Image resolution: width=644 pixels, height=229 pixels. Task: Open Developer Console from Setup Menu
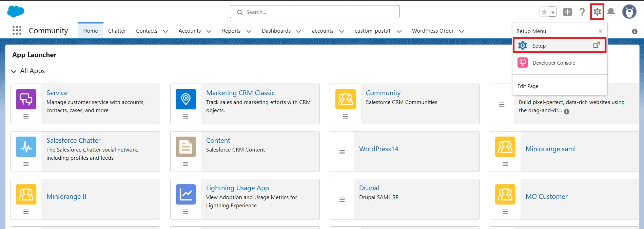point(554,63)
